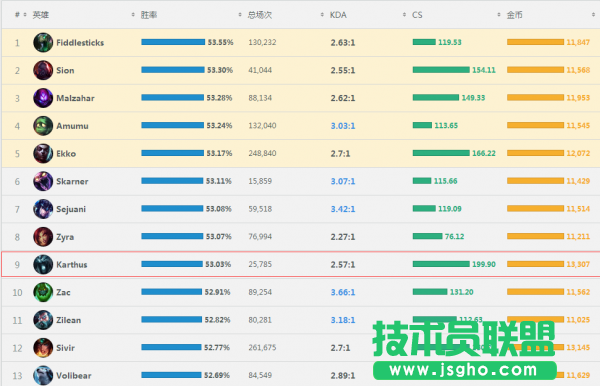
Task: Select Skarner's gold value 11,429
Action: tap(578, 181)
